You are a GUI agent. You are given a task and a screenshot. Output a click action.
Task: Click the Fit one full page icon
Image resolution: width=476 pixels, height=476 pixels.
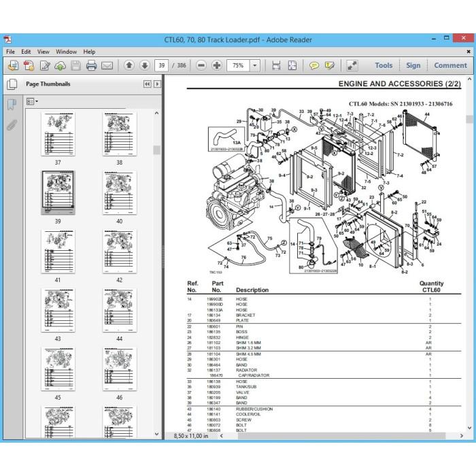292,65
